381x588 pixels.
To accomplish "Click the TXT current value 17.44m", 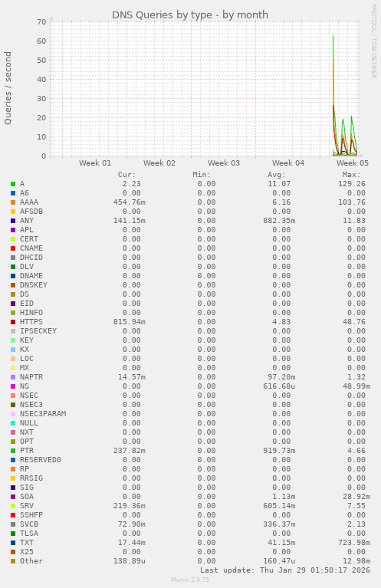I will point(132,543).
